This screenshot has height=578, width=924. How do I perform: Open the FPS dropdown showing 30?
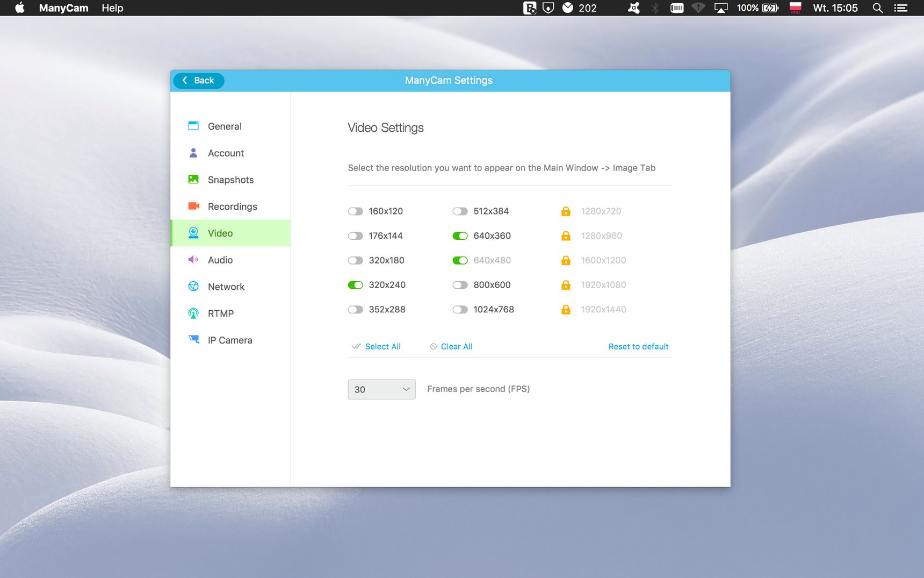(381, 389)
